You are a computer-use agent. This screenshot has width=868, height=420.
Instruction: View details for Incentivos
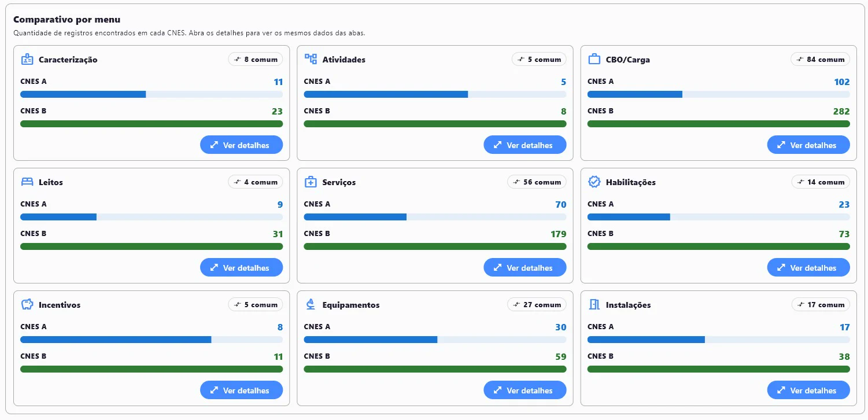[241, 390]
